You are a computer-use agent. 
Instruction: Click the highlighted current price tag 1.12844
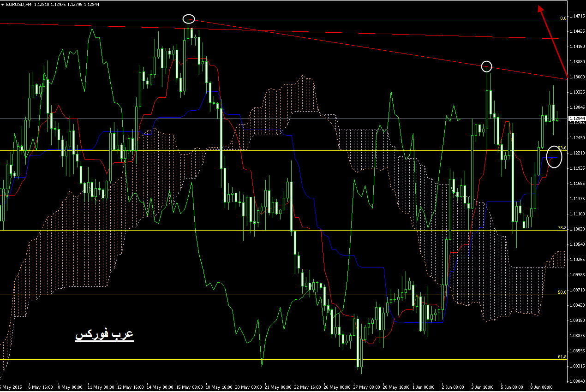(x=576, y=119)
